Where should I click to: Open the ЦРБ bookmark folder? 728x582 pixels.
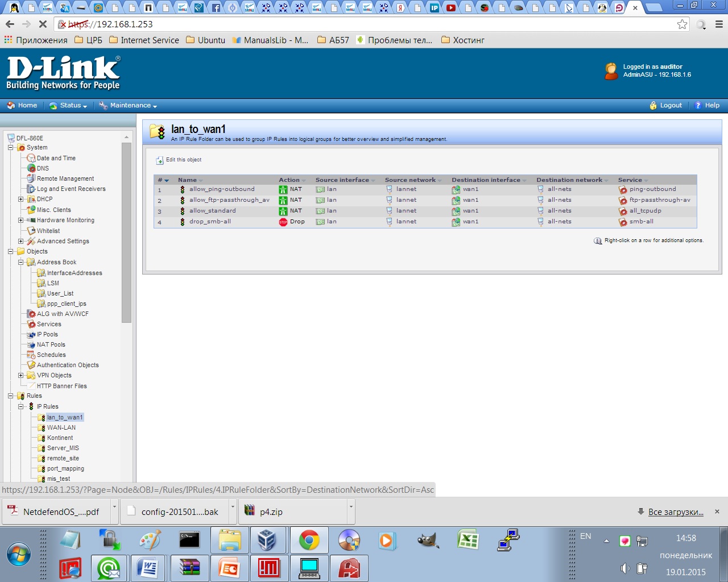click(88, 40)
